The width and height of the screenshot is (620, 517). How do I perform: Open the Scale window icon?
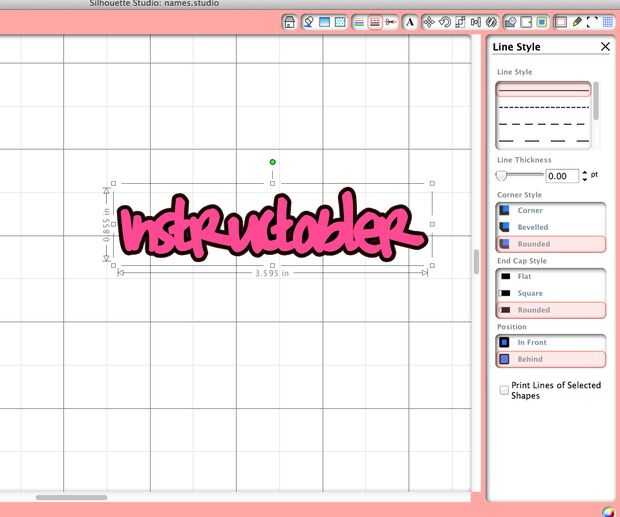click(460, 22)
